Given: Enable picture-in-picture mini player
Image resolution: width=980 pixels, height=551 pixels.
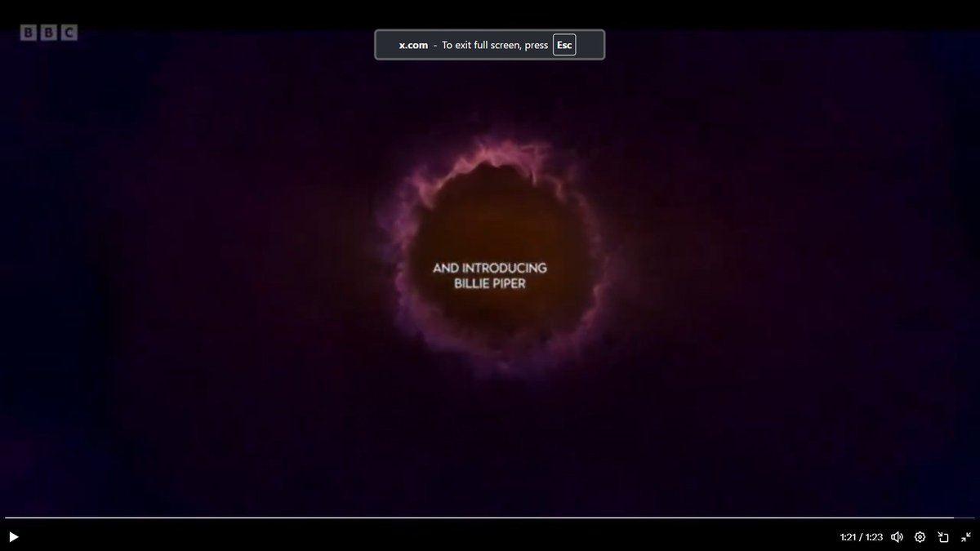Looking at the screenshot, I should [x=943, y=537].
